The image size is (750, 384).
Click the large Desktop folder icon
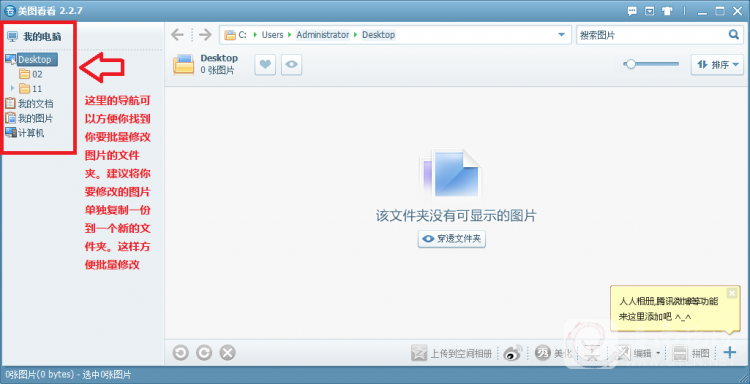(184, 65)
